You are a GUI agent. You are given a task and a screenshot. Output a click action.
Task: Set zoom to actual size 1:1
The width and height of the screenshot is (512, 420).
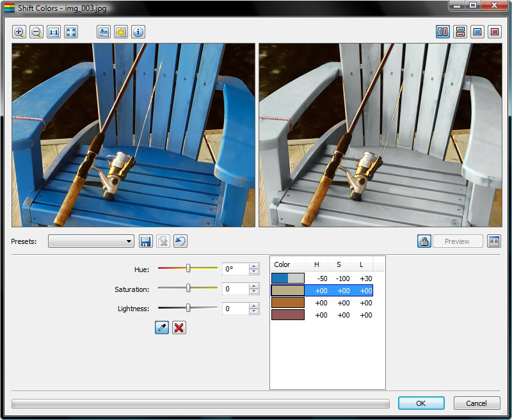point(54,32)
